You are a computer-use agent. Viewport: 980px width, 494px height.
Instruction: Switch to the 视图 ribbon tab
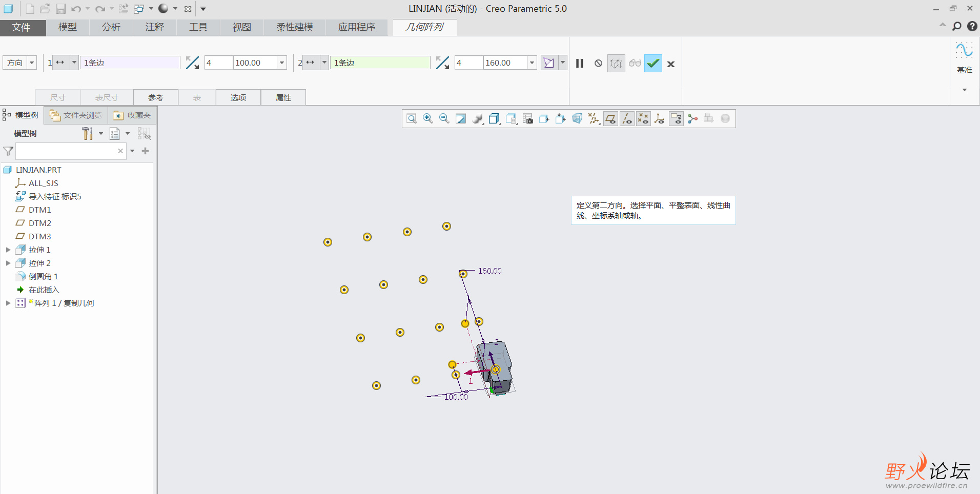[x=242, y=27]
